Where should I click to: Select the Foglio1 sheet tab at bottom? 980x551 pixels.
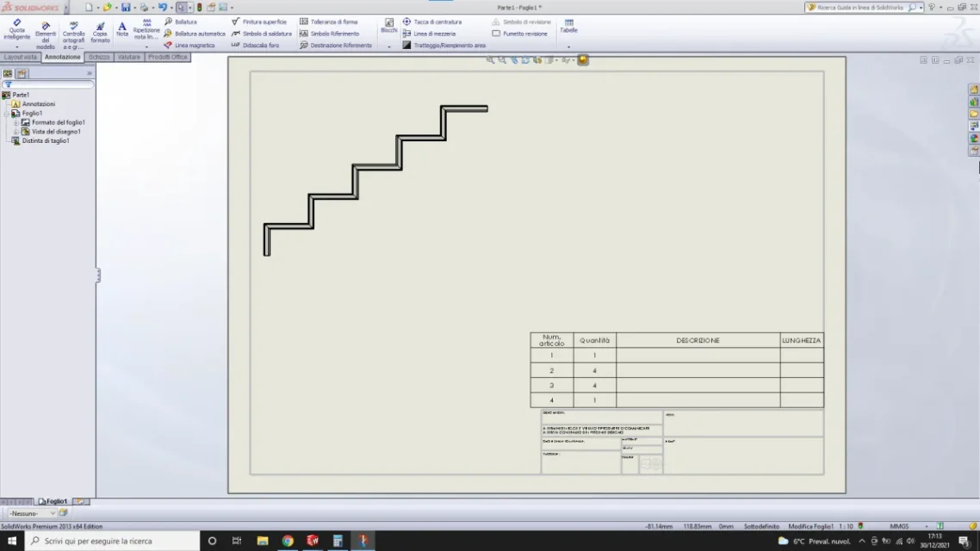point(53,501)
